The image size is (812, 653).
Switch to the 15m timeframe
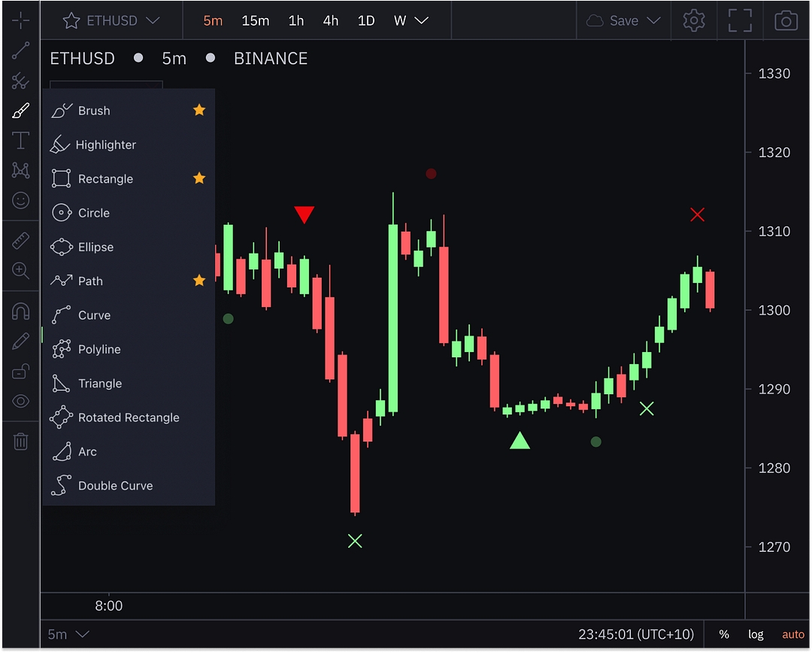click(x=256, y=20)
